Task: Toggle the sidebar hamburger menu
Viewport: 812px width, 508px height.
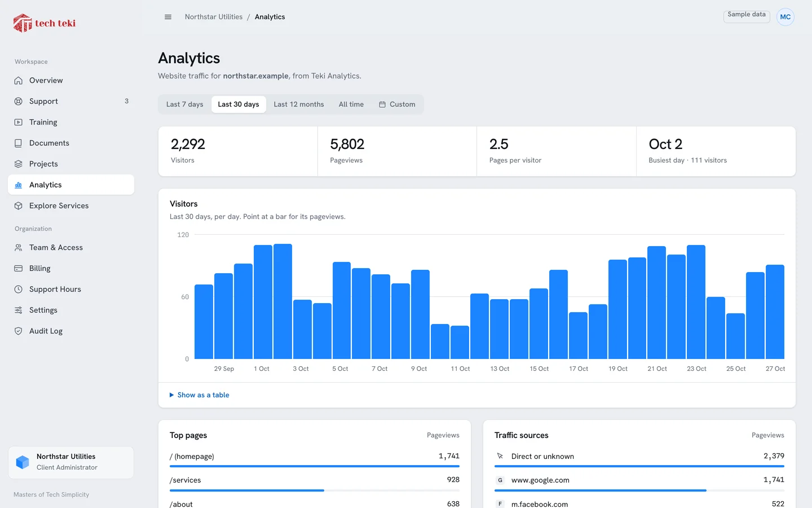Action: [x=168, y=17]
